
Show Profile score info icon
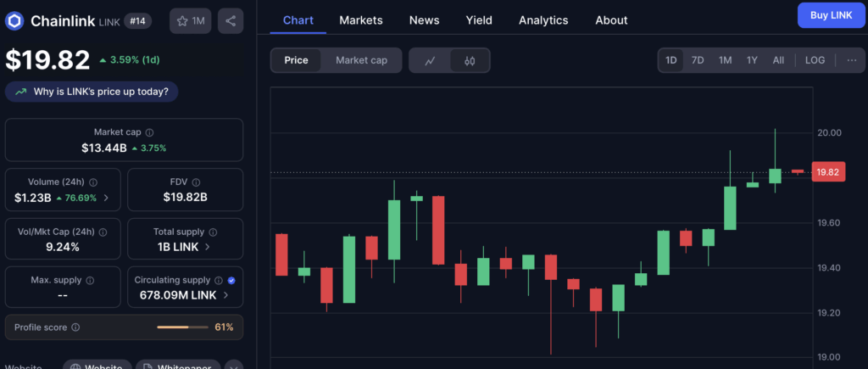click(75, 327)
